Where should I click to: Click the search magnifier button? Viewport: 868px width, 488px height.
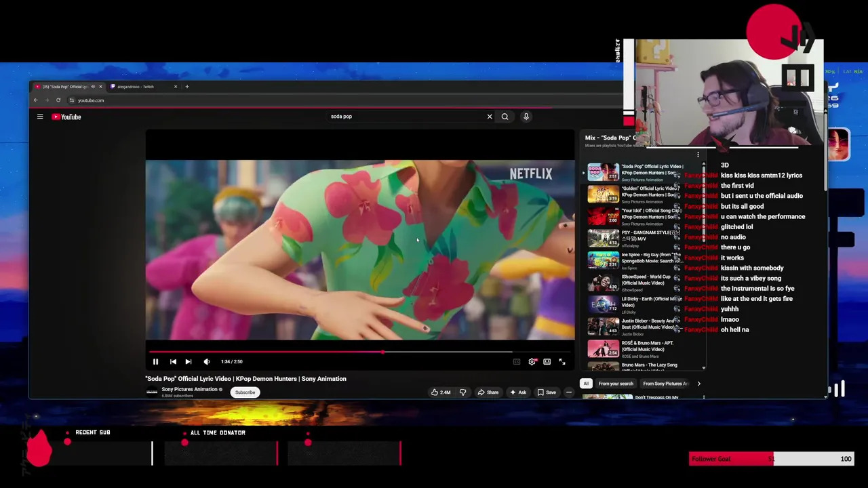[505, 117]
